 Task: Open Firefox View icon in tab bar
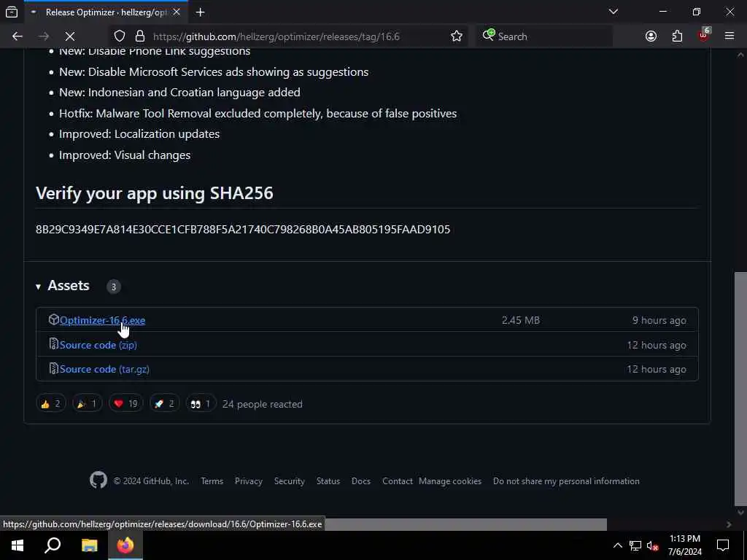[x=12, y=12]
